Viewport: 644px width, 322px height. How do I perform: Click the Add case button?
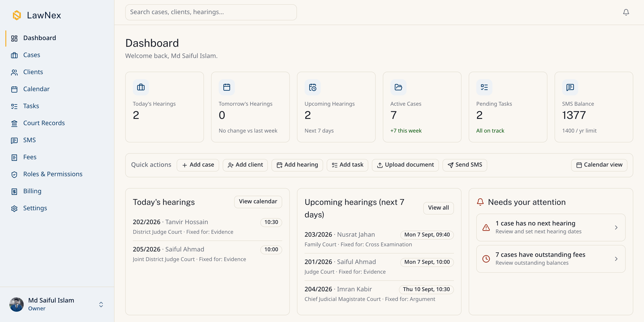[x=198, y=165]
